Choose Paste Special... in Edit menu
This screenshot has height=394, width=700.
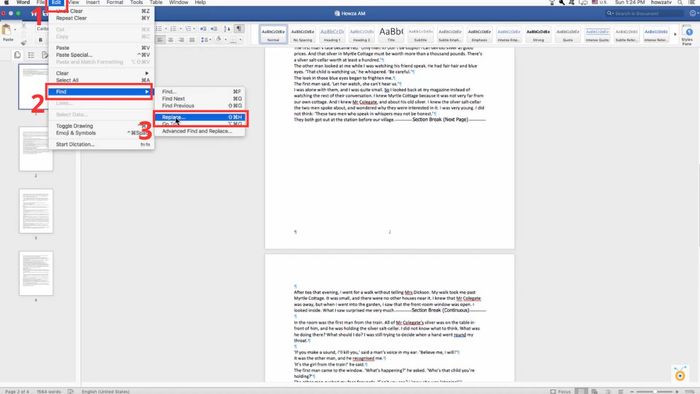tap(101, 55)
